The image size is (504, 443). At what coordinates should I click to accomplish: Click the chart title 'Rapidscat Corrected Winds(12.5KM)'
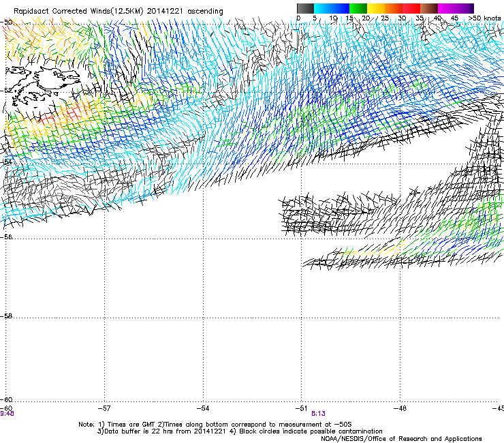(78, 12)
